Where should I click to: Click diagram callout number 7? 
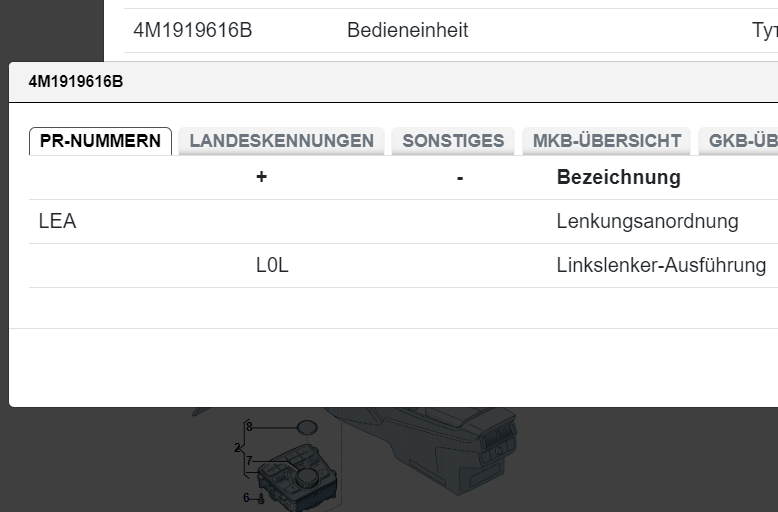249,461
